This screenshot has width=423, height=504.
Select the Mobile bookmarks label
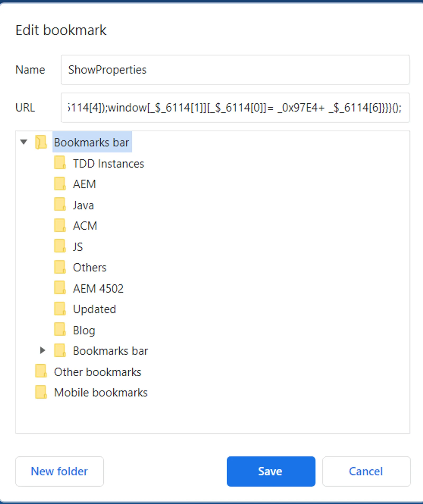pyautogui.click(x=101, y=392)
